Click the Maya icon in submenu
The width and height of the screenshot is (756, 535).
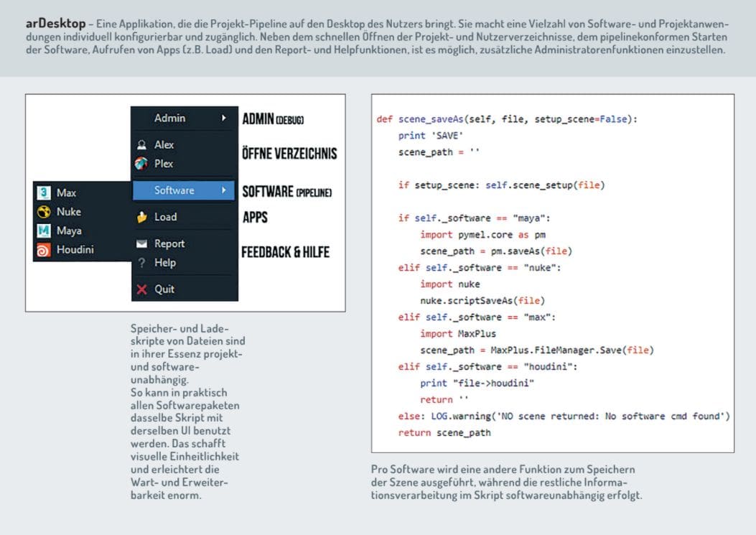click(43, 231)
